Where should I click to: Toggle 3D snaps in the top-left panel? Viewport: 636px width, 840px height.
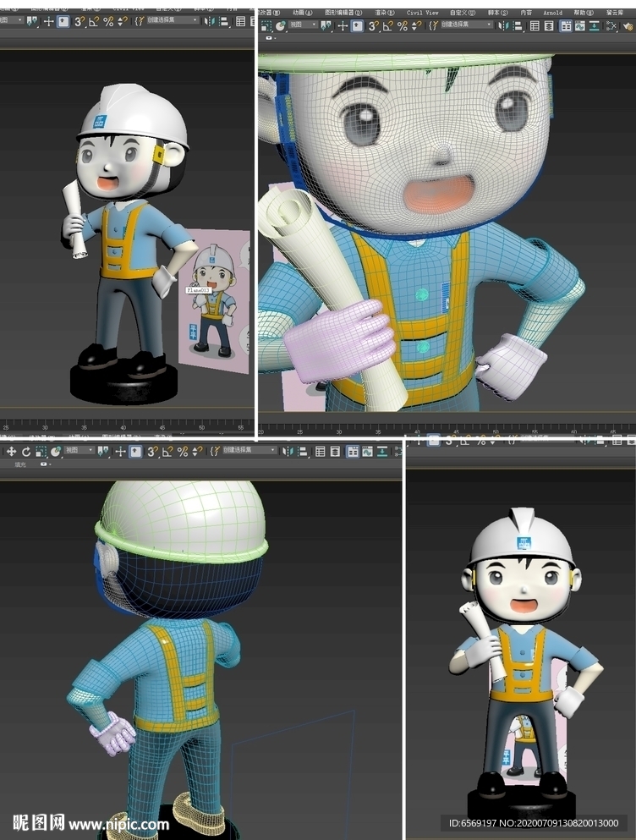79,21
